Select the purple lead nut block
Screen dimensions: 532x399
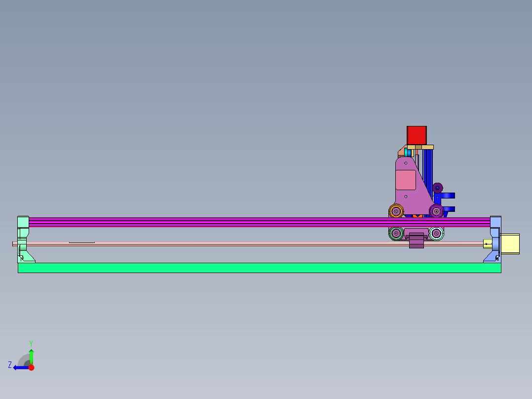[417, 240]
